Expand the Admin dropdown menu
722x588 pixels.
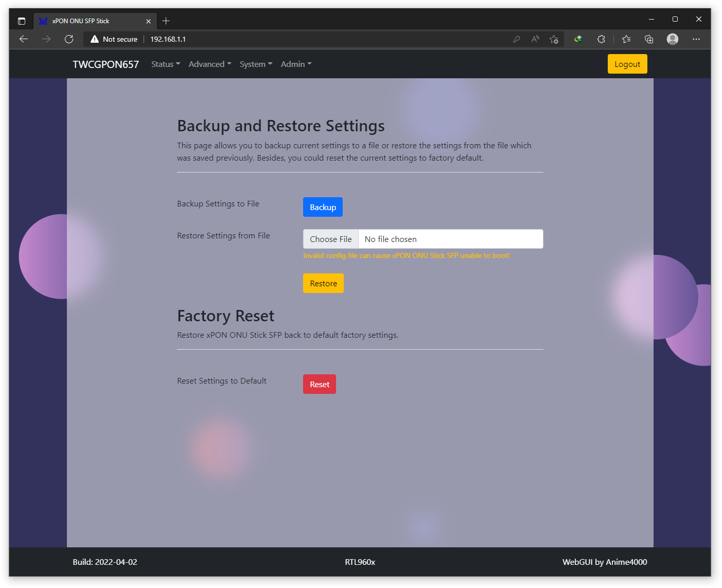(296, 64)
